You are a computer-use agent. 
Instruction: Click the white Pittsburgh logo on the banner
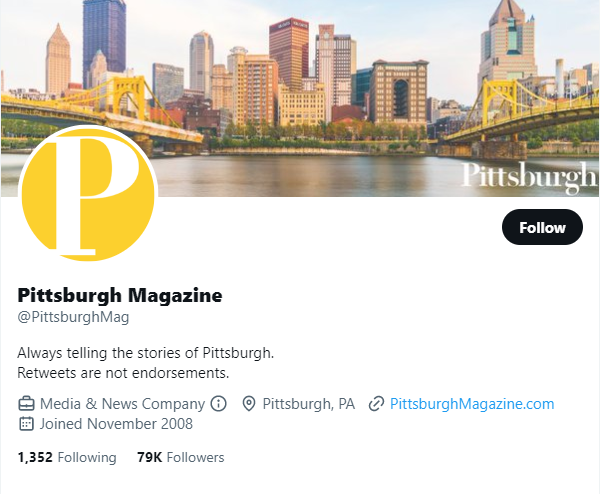tap(529, 177)
